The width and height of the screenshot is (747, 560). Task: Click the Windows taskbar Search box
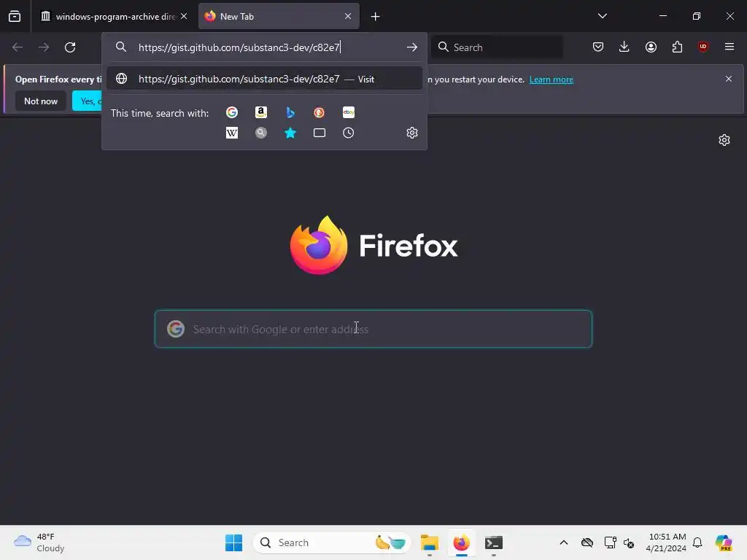point(332,542)
